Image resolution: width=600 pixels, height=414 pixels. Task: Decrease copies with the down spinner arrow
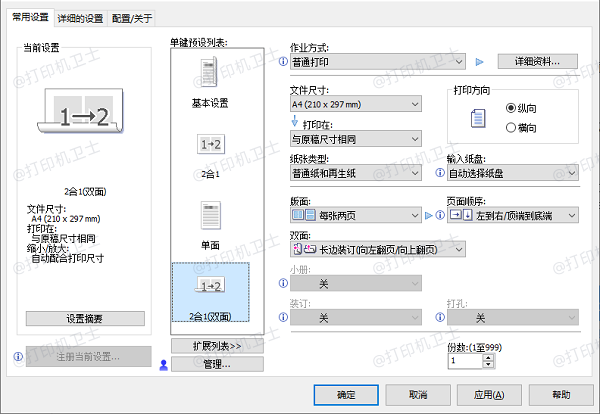tap(488, 364)
